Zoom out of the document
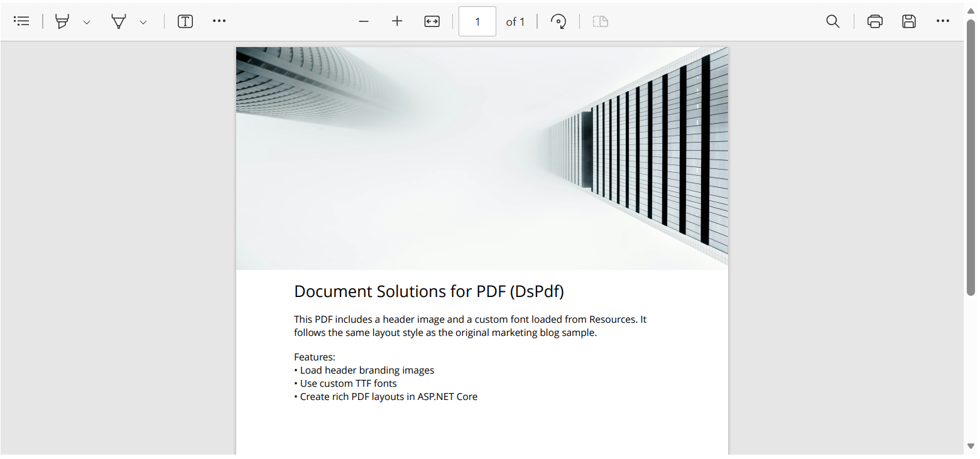The image size is (980, 459). pyautogui.click(x=364, y=21)
